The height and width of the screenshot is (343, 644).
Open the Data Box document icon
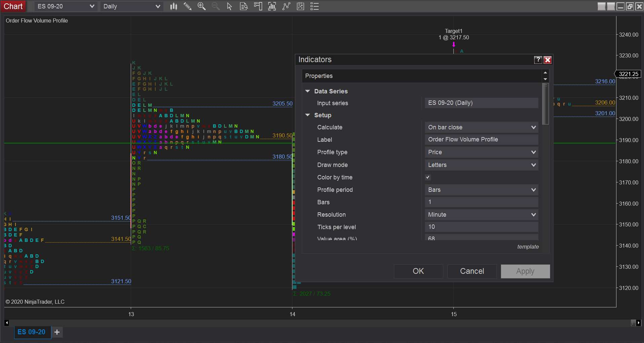pos(244,6)
